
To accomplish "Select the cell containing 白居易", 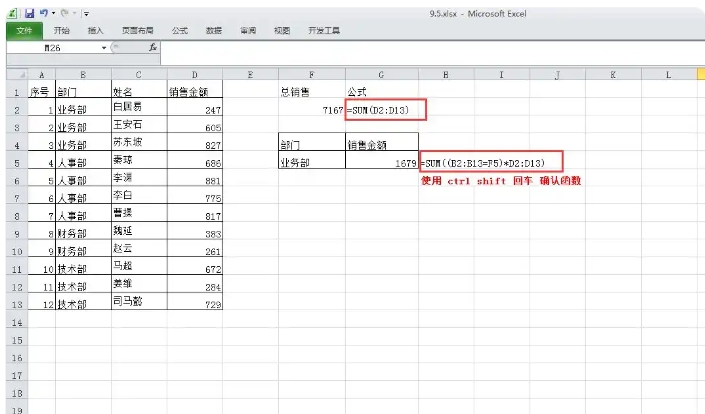I will point(139,107).
